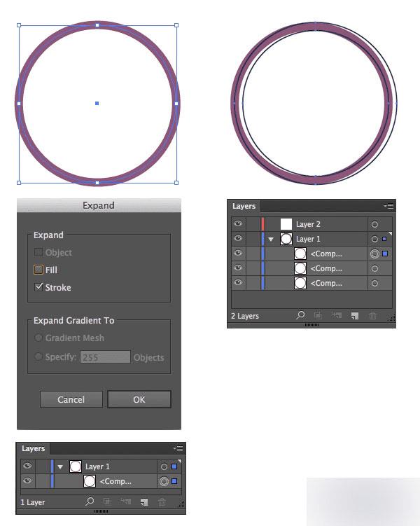Collapse Layer 1 in the bottom Layers panel

[60, 466]
